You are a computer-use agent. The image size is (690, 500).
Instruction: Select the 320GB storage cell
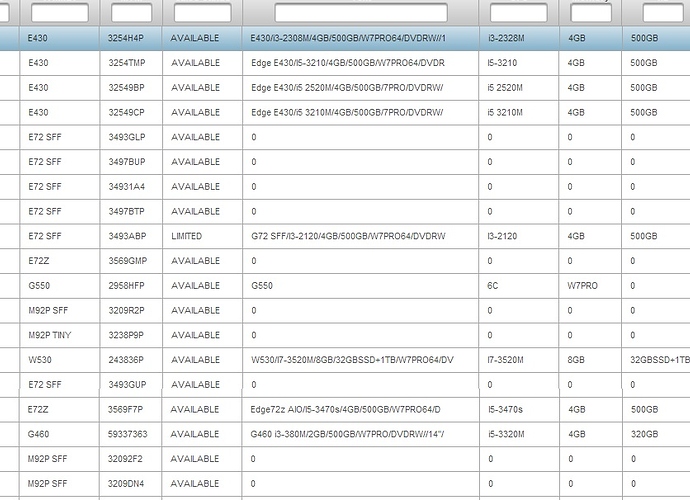[x=644, y=434]
